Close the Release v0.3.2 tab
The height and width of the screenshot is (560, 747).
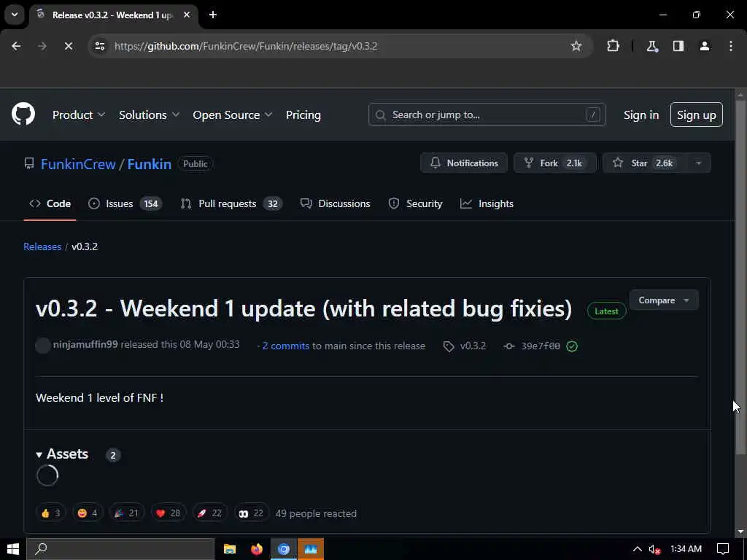187,15
